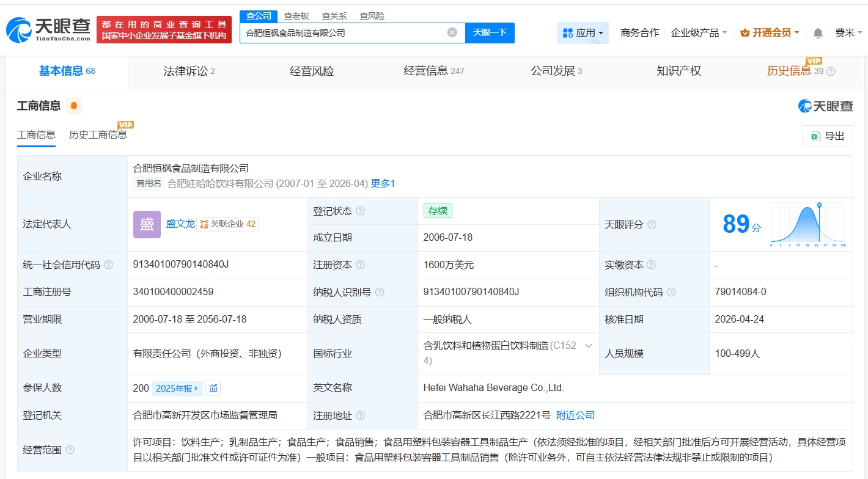Click the TianYanCha logo
Image resolution: width=868 pixels, height=479 pixels.
tap(48, 29)
